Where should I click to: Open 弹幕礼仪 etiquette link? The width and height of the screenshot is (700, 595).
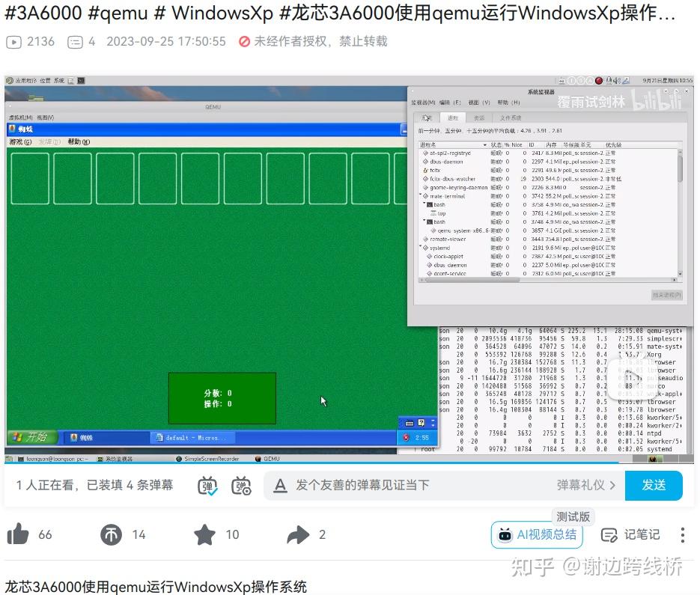[585, 485]
